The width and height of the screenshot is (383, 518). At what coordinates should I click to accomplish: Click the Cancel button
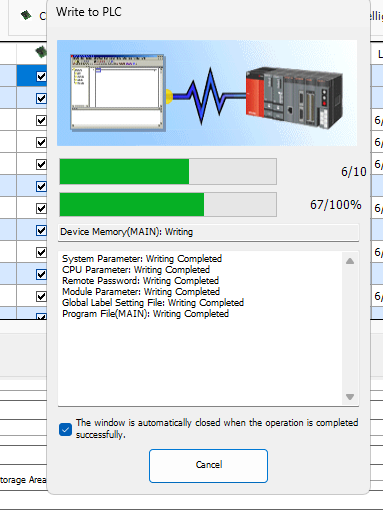pos(208,465)
